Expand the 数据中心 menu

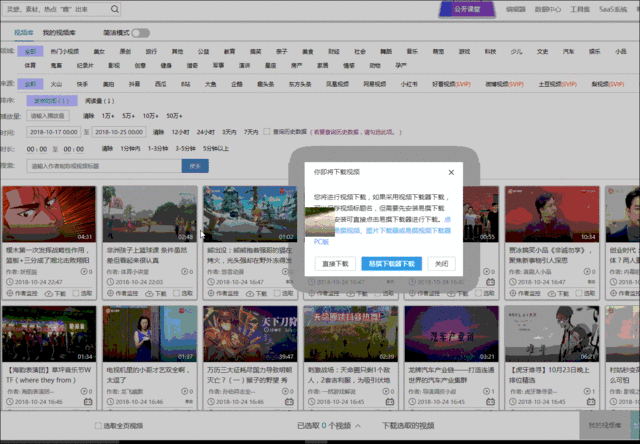[x=549, y=9]
